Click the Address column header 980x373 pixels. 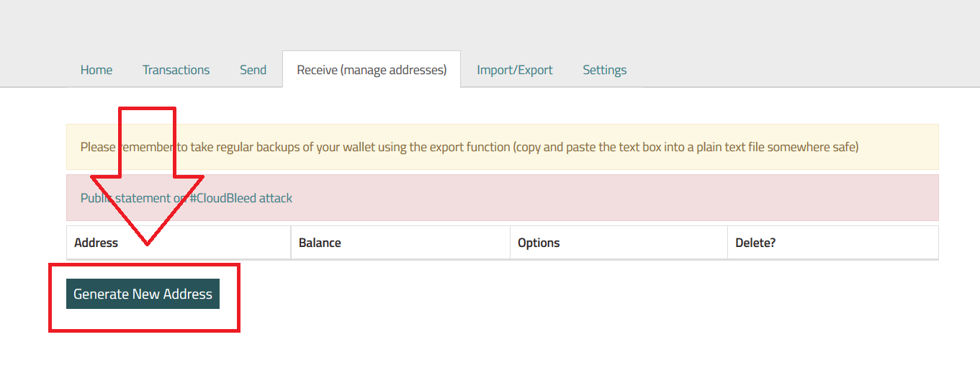(x=96, y=243)
